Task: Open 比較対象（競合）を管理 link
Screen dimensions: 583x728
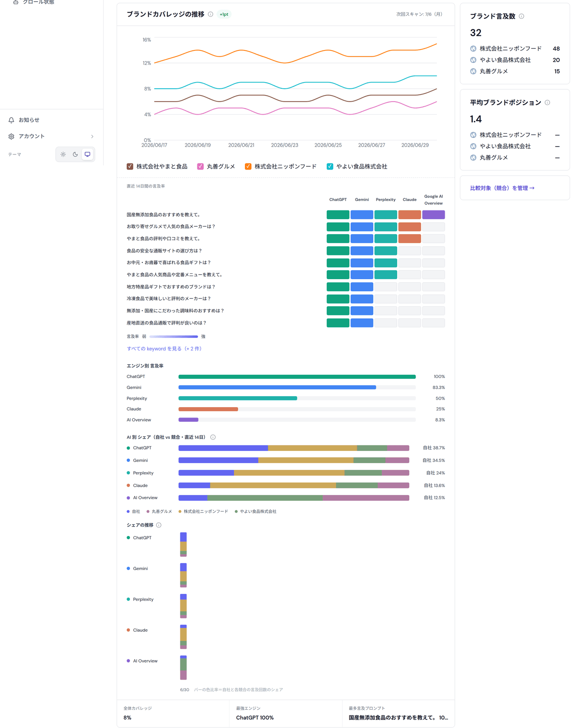Action: (502, 188)
